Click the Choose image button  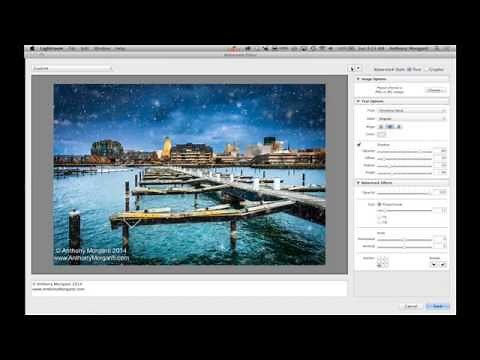click(435, 90)
